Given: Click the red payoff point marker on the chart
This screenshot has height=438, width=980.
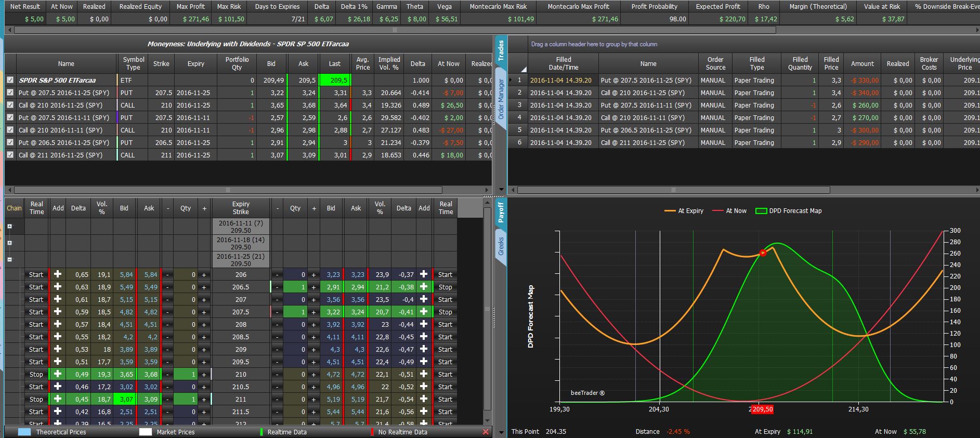Looking at the screenshot, I should (763, 253).
